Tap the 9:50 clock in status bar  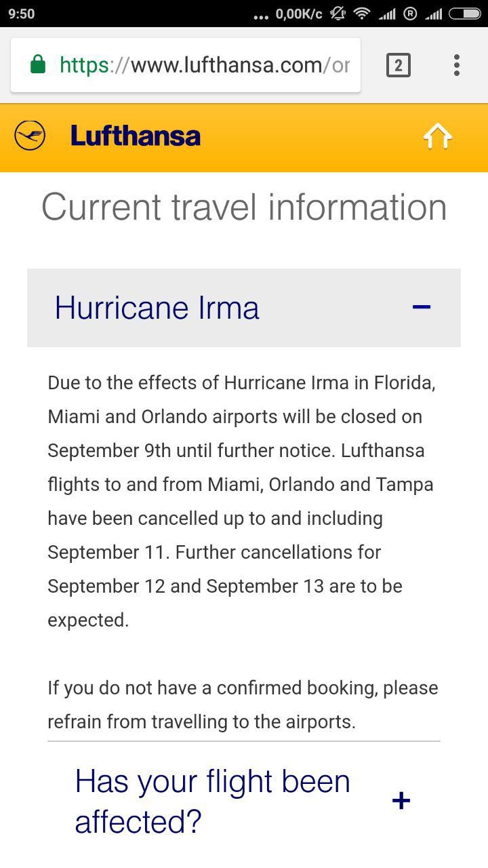point(21,14)
